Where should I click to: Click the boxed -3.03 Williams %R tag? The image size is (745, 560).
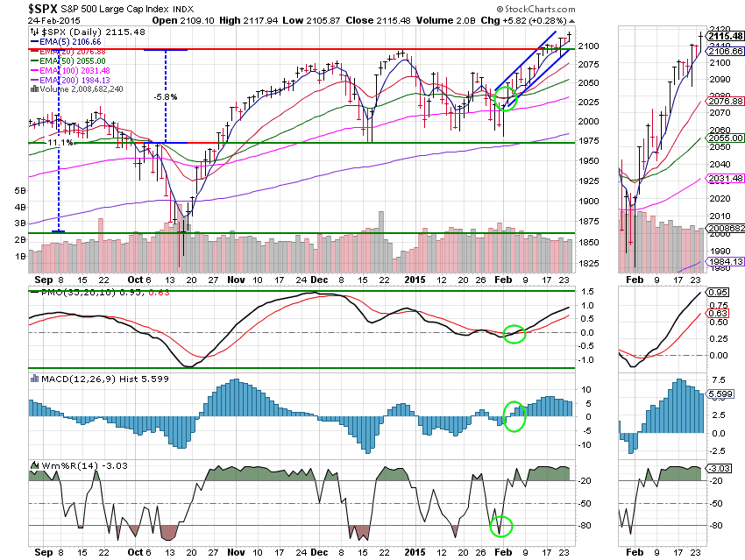coord(720,468)
